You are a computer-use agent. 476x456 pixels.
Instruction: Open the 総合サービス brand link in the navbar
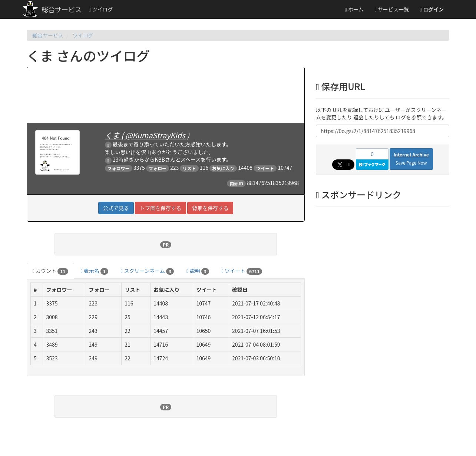pyautogui.click(x=62, y=10)
